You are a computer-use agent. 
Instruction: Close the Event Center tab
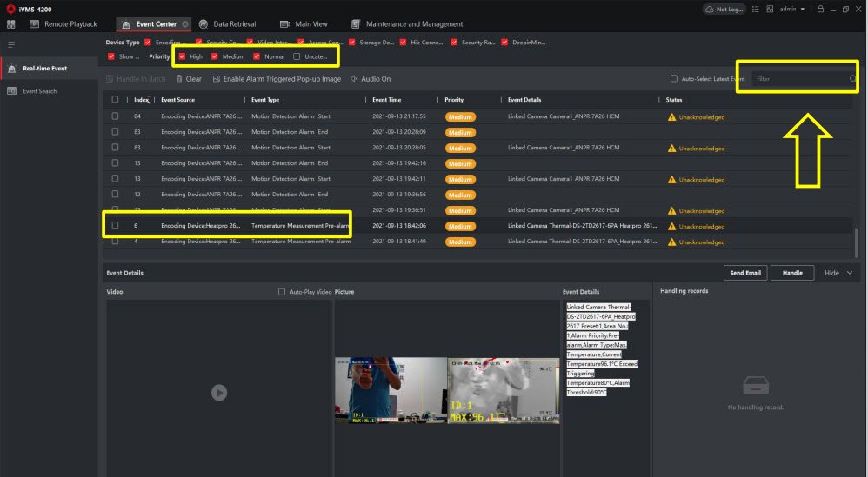[185, 24]
